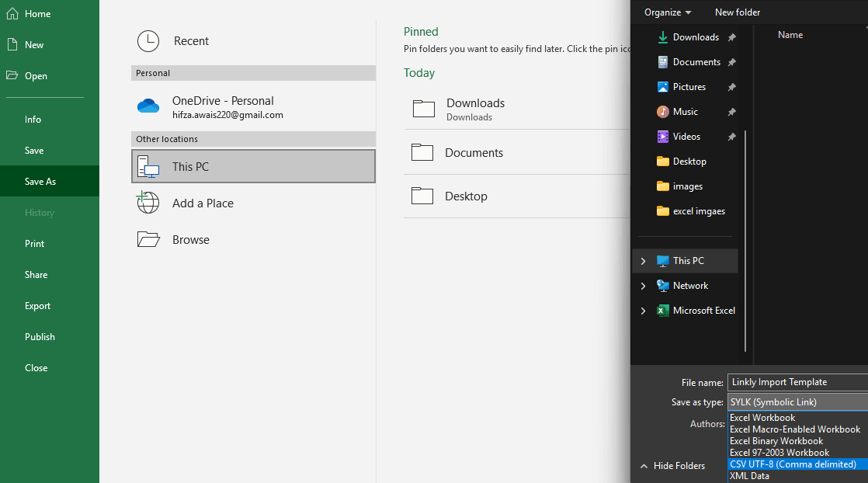
Task: Click the Add a Place globe icon
Action: click(148, 203)
